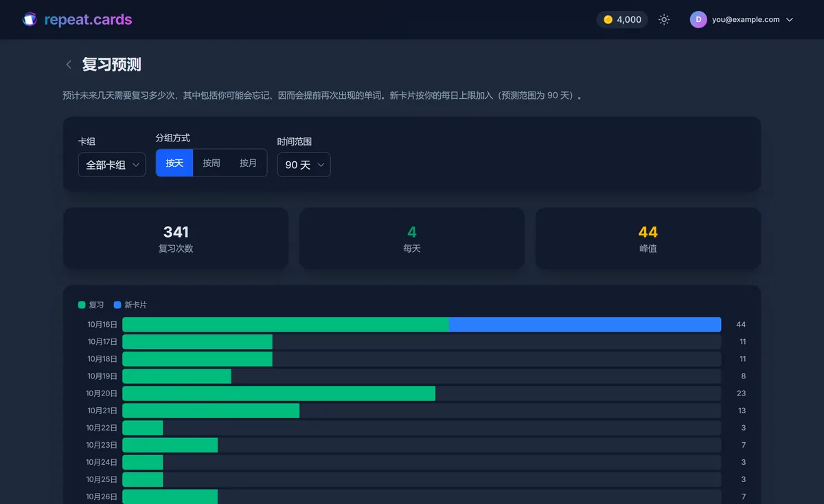Click the blue new-cards segment of 10月16日 bar

(585, 325)
